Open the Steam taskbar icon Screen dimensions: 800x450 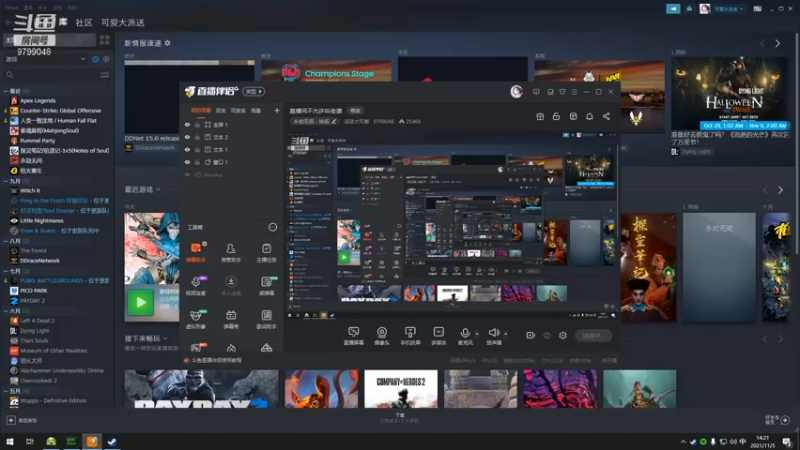(112, 441)
